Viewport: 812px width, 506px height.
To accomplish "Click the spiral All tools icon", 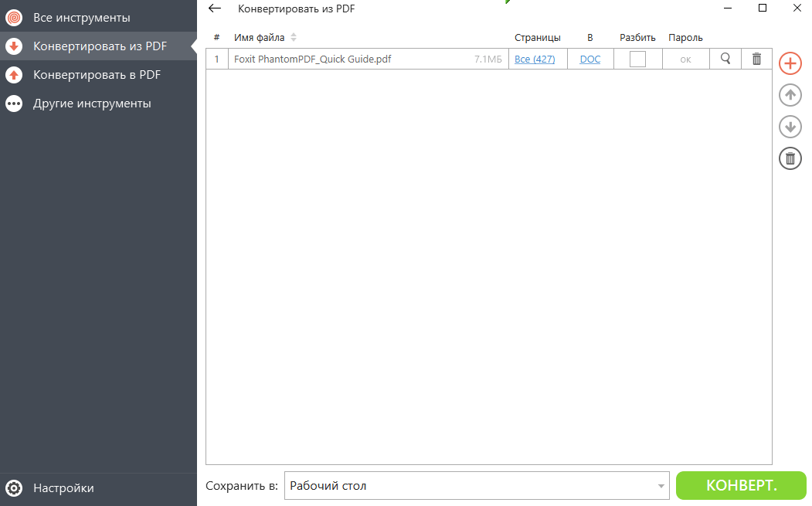I will click(14, 18).
